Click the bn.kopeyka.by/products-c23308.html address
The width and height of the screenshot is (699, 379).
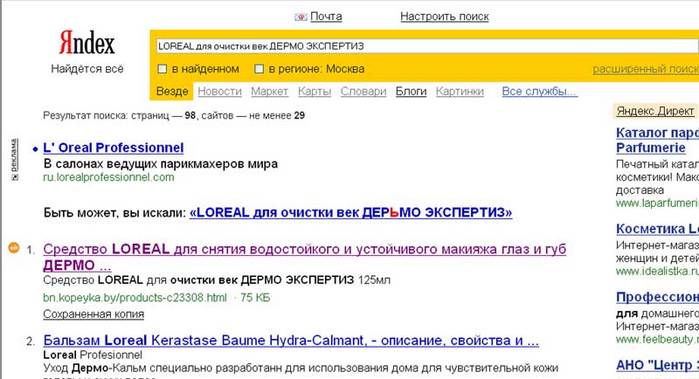point(135,297)
